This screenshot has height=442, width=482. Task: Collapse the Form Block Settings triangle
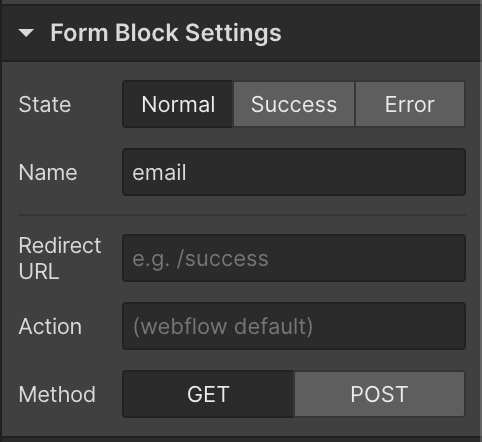26,33
